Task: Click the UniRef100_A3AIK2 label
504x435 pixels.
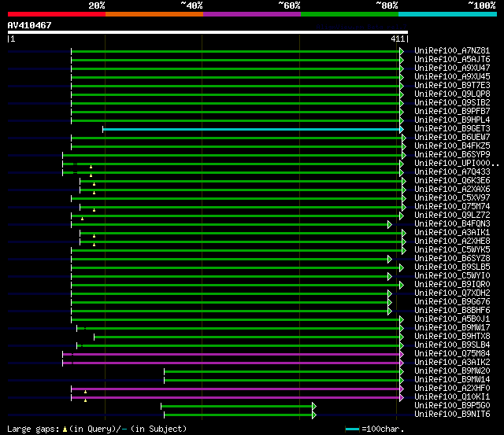Action: point(452,363)
